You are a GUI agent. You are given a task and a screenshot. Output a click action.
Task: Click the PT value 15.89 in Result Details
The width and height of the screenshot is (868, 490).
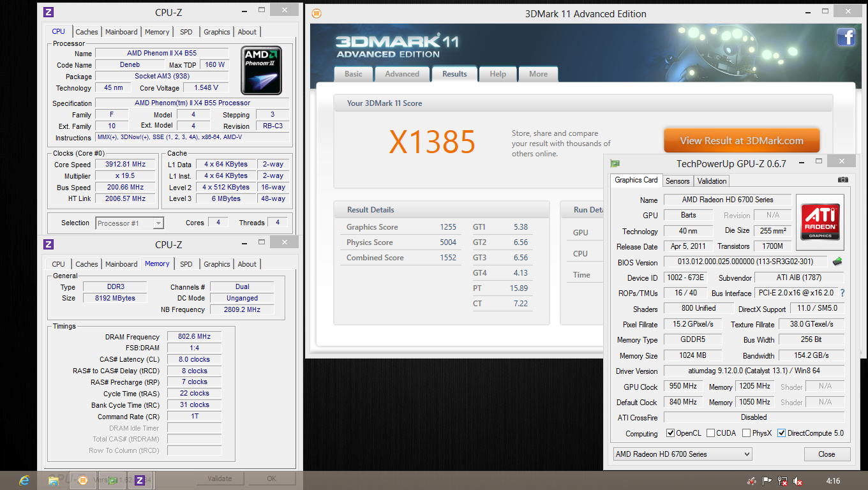click(x=520, y=288)
